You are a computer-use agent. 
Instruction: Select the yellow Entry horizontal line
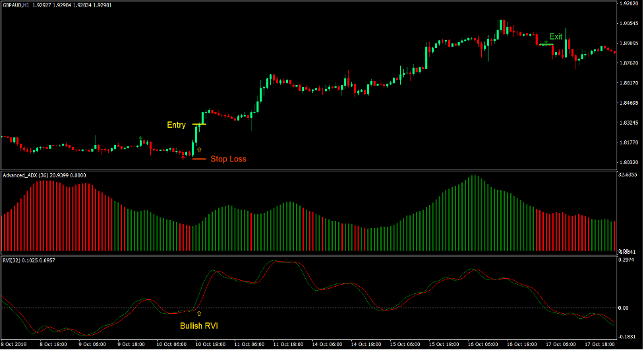point(199,124)
